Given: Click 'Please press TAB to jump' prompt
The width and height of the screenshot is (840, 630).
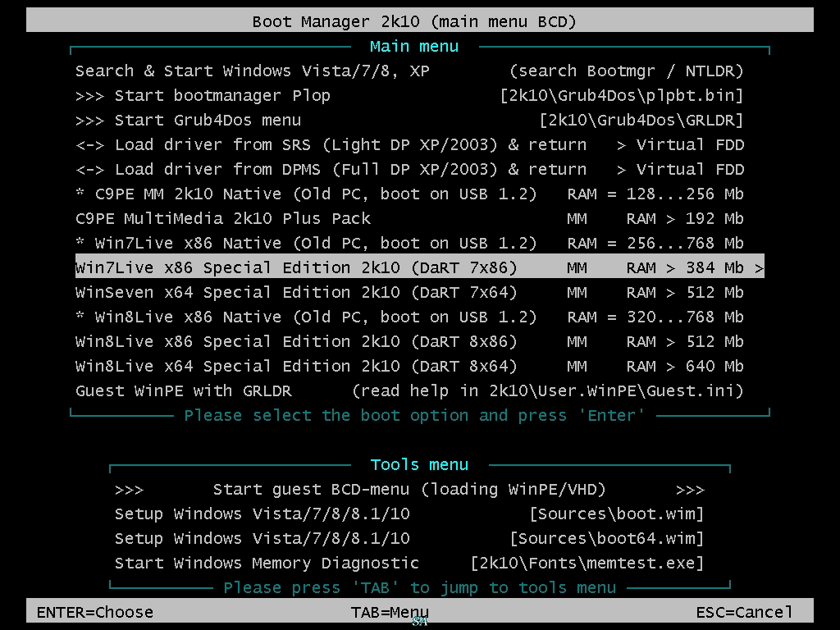Looking at the screenshot, I should (419, 588).
